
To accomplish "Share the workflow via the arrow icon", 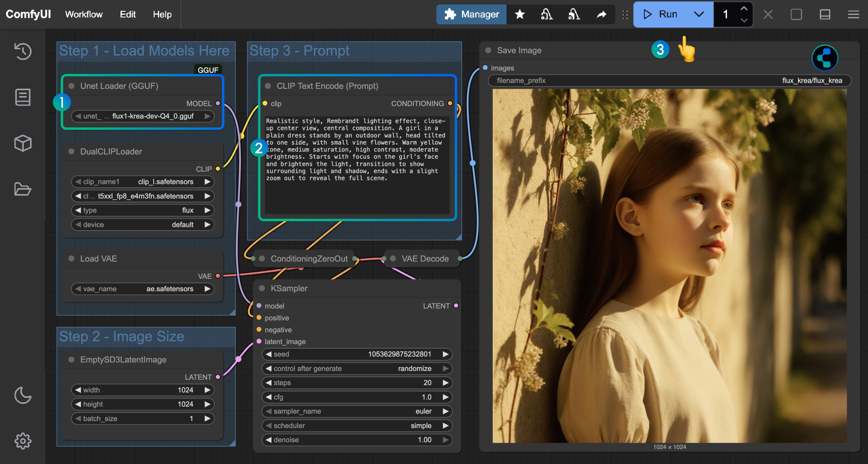I will coord(602,14).
